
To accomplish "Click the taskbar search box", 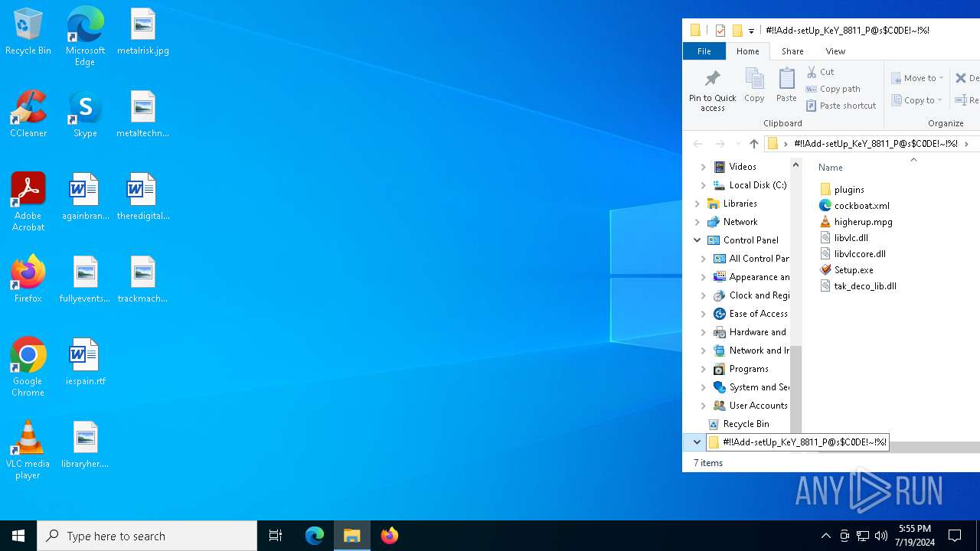I will pyautogui.click(x=147, y=536).
